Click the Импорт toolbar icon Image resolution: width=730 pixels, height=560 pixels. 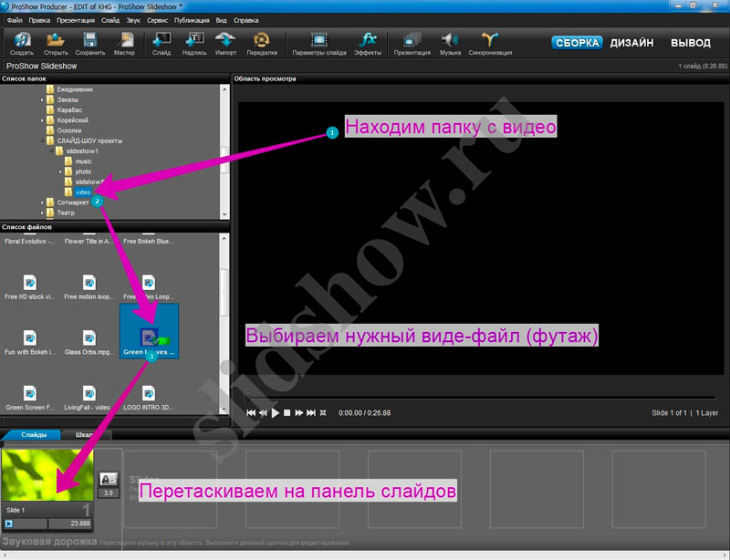pyautogui.click(x=225, y=43)
